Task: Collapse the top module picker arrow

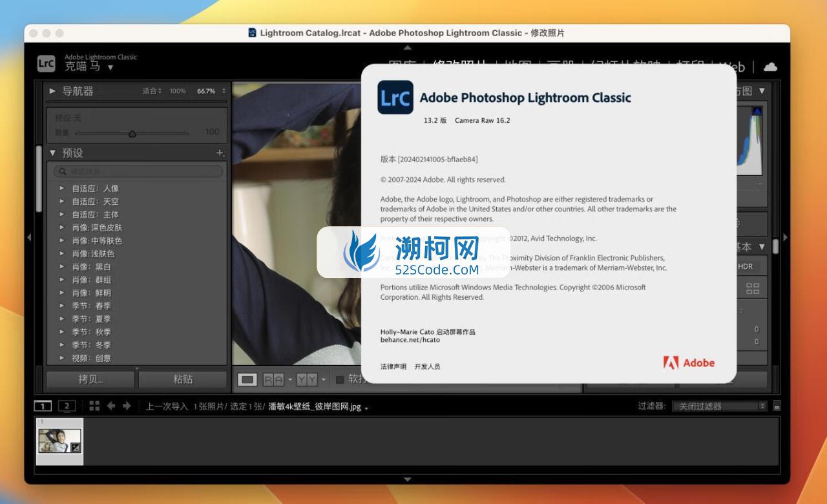Action: coord(407,47)
